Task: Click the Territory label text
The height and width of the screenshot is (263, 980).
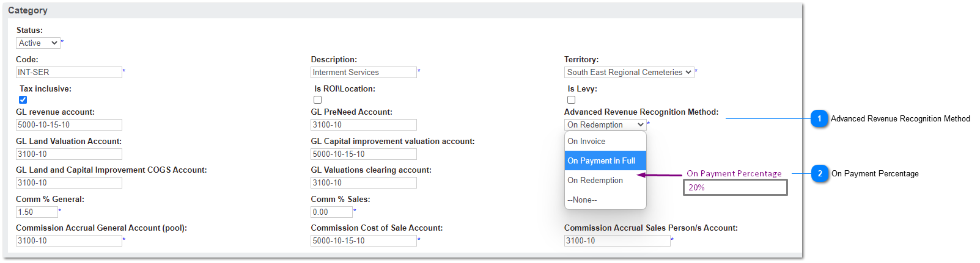Action: click(x=581, y=59)
